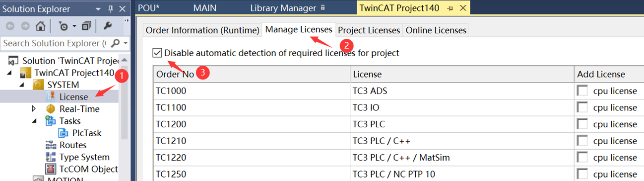Check cpu license box for TC3 ADS
Image resolution: width=644 pixels, height=181 pixels.
point(582,90)
